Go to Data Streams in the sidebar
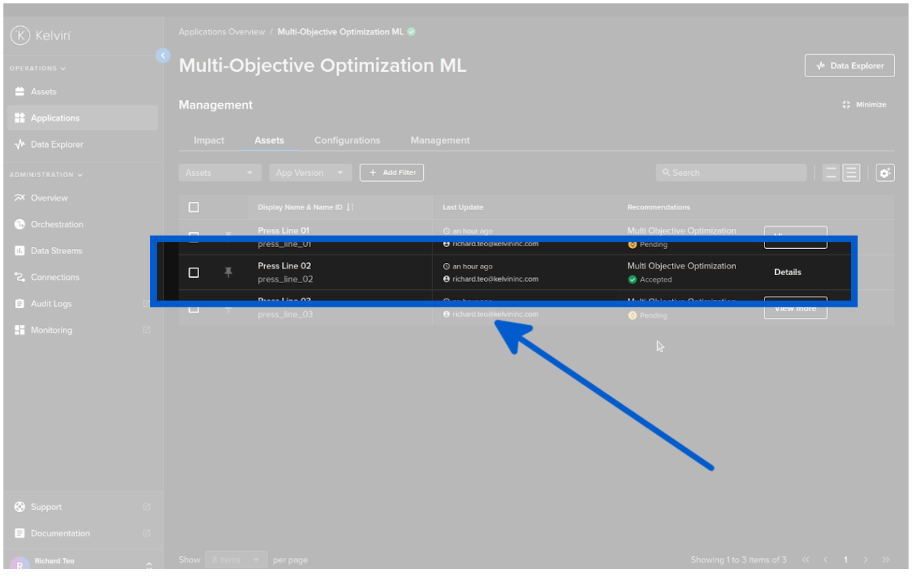The height and width of the screenshot is (577, 924). (56, 251)
